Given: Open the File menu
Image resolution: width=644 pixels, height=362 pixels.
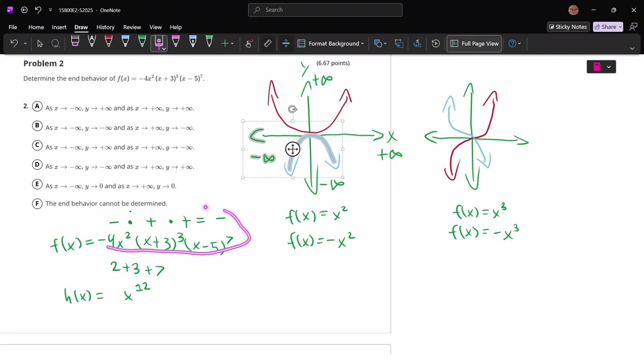Looking at the screenshot, I should [13, 27].
